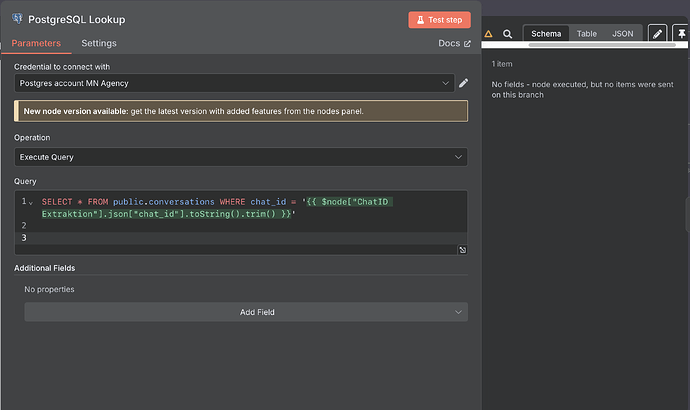Click the '1 item' output count
Screen dimensions: 690x410
click(x=502, y=64)
